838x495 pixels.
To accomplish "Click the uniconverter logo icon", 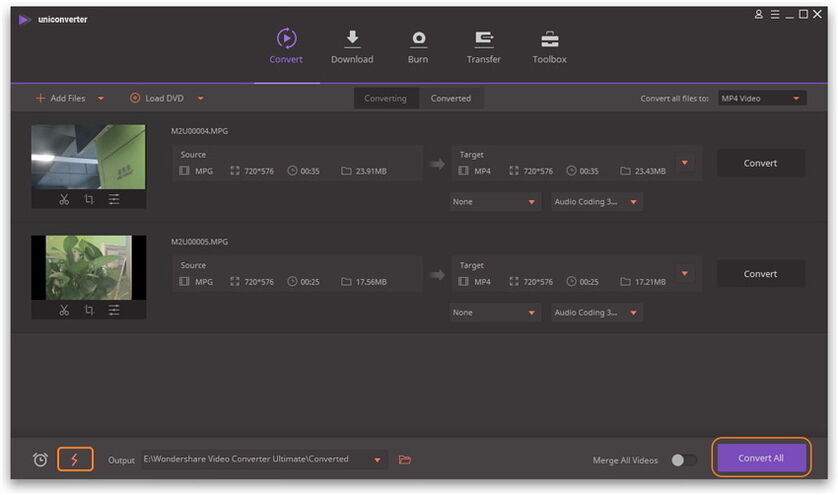I will [24, 20].
